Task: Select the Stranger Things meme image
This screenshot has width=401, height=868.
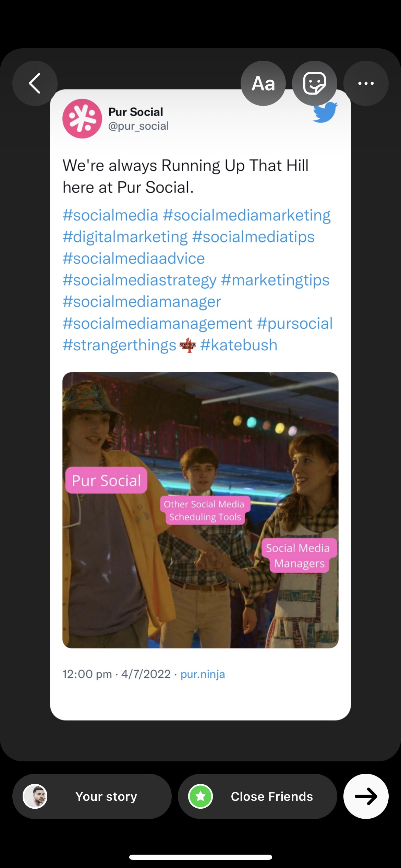Action: (200, 510)
